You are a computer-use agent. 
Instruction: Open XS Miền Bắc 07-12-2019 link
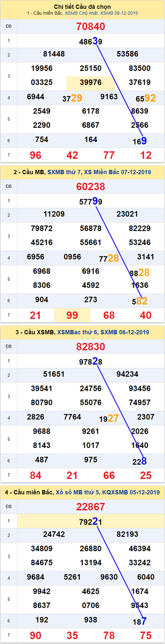[118, 172]
